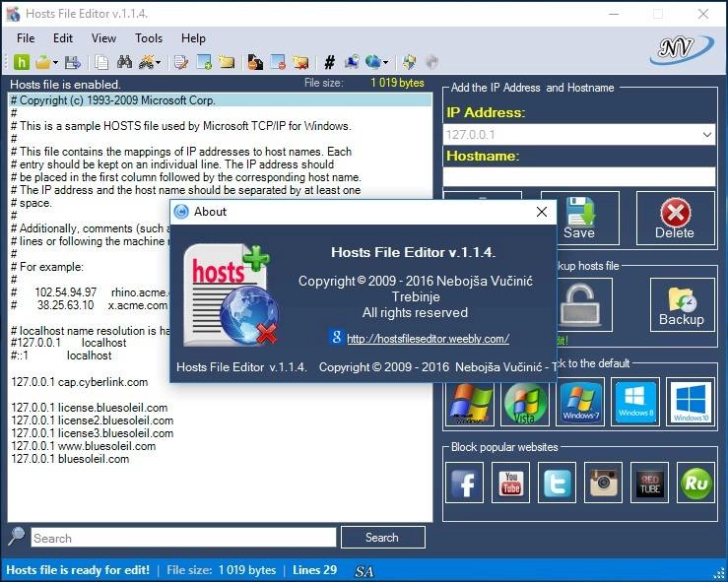Select the '127.0.0.1 cap.cyberlink.com' line
The image size is (728, 582).
[80, 382]
